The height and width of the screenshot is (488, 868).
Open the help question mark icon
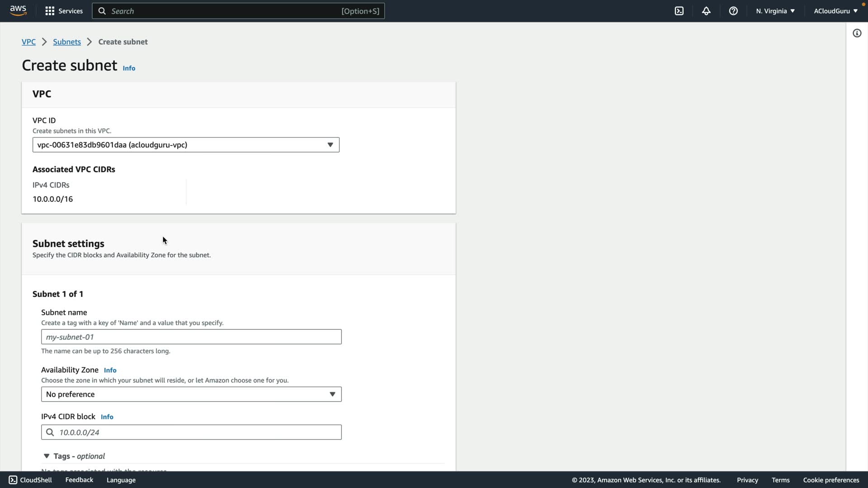pos(733,11)
